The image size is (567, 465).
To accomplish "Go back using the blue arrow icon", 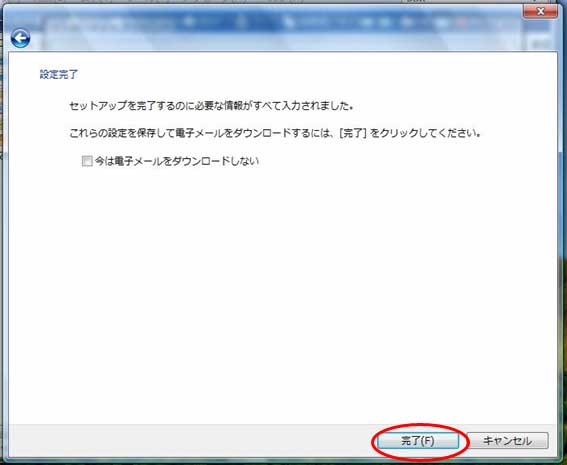I will click(20, 38).
